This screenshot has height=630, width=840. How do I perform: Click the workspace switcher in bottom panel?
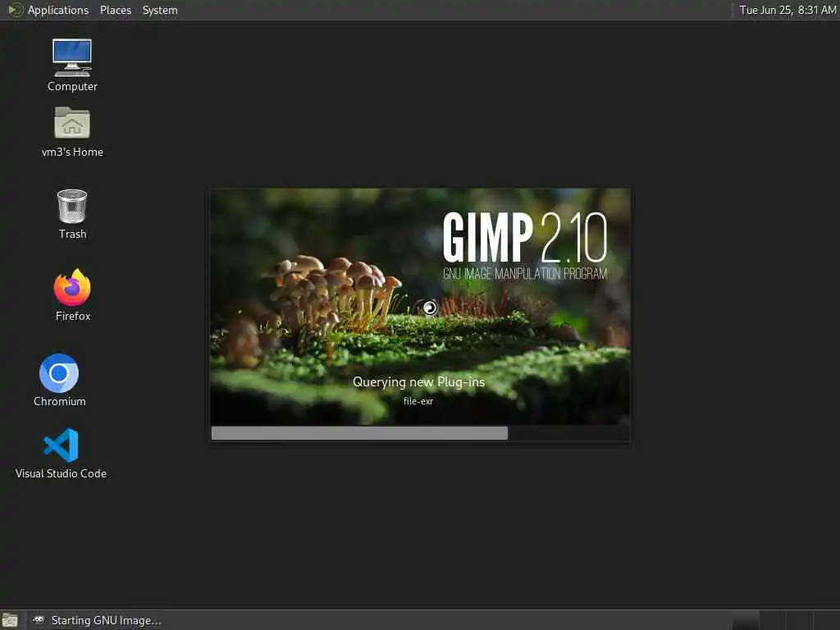pyautogui.click(x=785, y=620)
